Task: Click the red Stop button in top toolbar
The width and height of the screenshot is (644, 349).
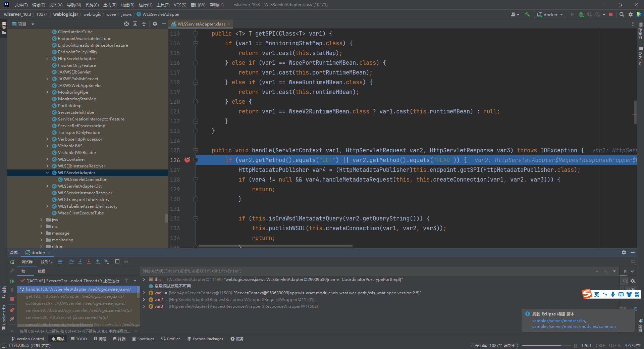Action: click(611, 14)
